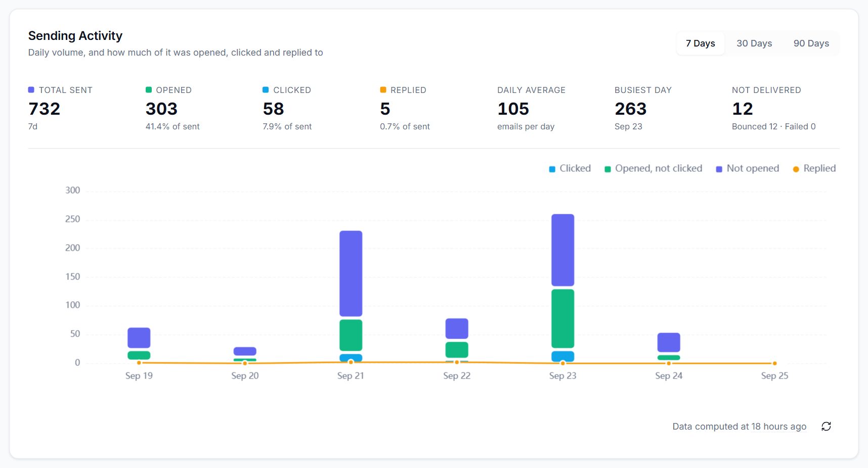The width and height of the screenshot is (868, 468).
Task: Click the Sep 21 green opened bar segment
Action: coord(351,335)
